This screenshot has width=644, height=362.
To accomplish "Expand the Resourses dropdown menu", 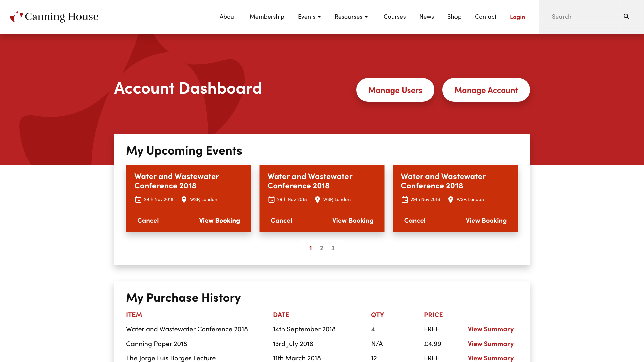I will pyautogui.click(x=351, y=17).
